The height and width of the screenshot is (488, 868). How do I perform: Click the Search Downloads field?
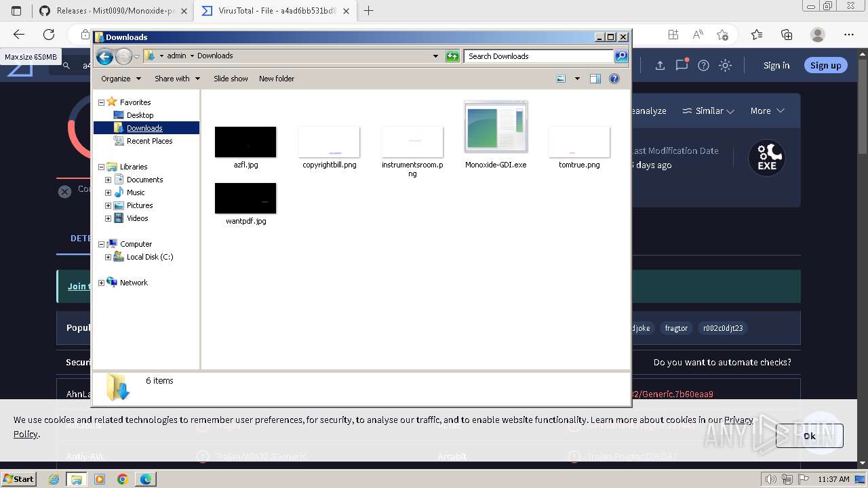pos(539,56)
